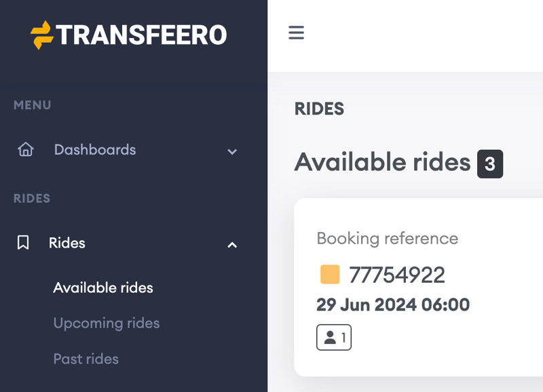The image size is (543, 392).
Task: Switch to Upcoming rides
Action: tap(107, 324)
